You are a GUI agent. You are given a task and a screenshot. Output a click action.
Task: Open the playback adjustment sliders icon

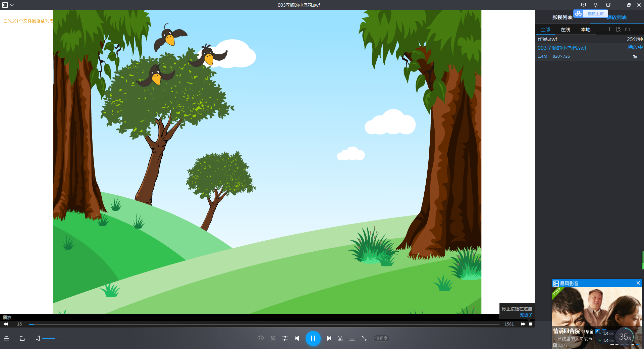[285, 338]
